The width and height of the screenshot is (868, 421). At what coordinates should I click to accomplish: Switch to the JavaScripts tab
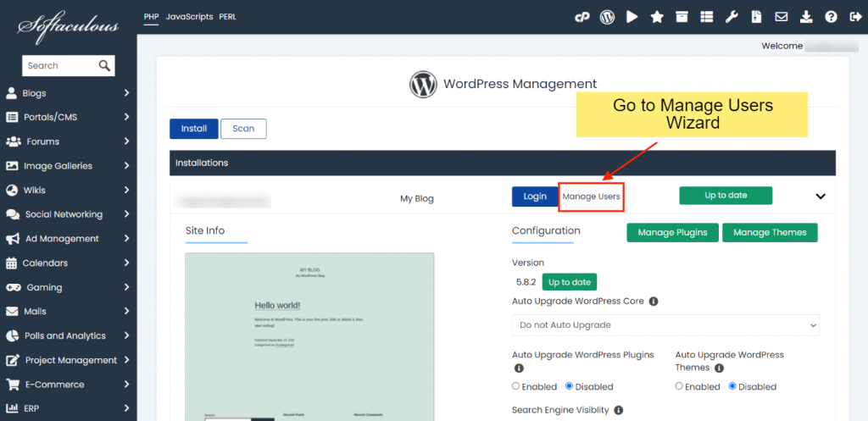[x=189, y=17]
